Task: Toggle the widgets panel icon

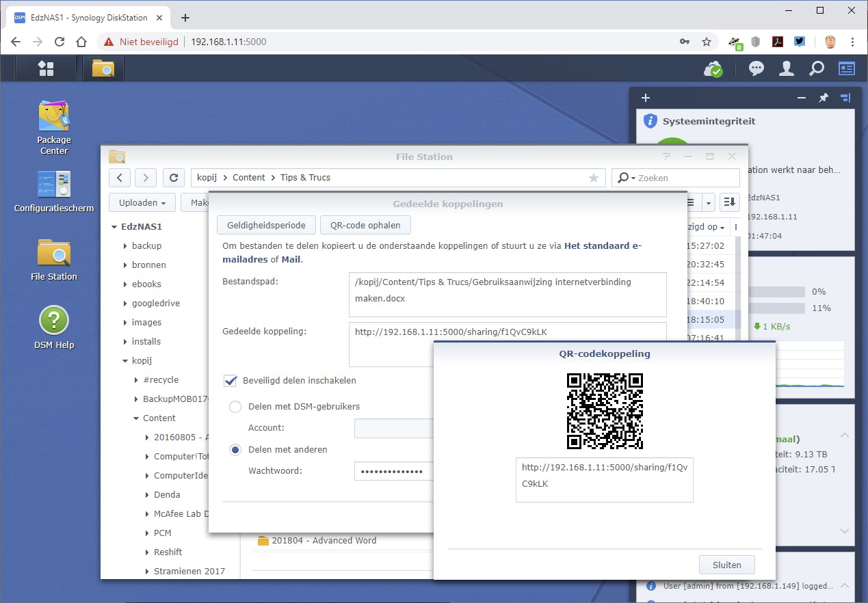Action: [x=847, y=68]
